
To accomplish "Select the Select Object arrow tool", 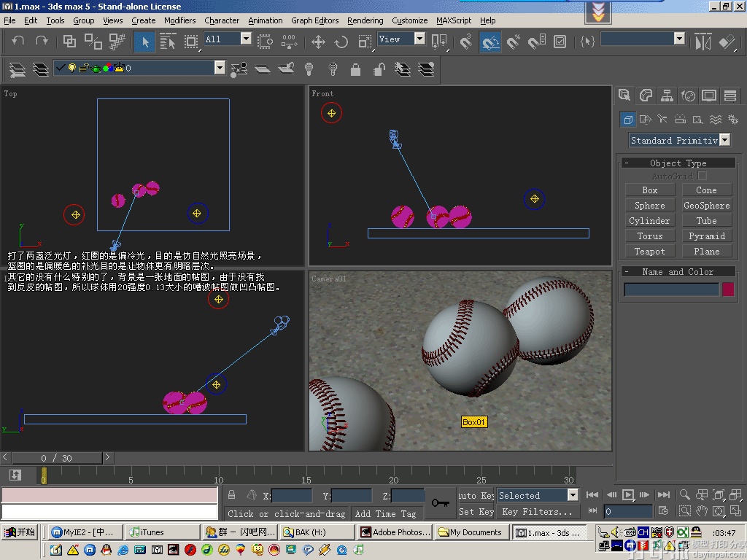I will click(144, 42).
